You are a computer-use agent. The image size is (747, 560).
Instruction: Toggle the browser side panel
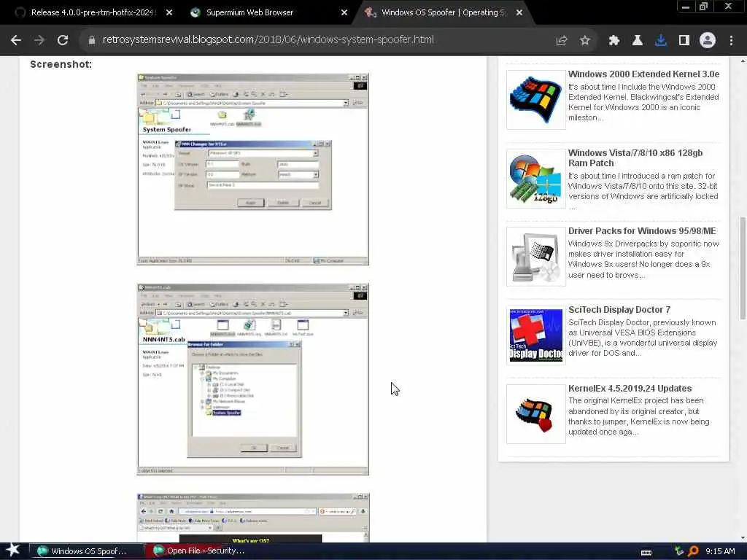click(684, 41)
